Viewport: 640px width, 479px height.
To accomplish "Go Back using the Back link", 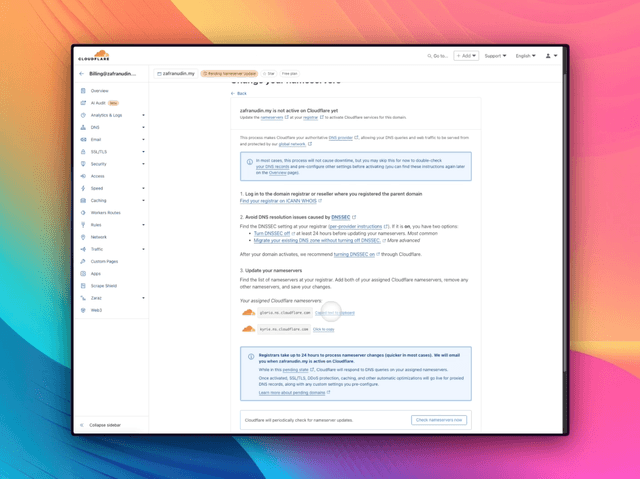I will [x=239, y=93].
